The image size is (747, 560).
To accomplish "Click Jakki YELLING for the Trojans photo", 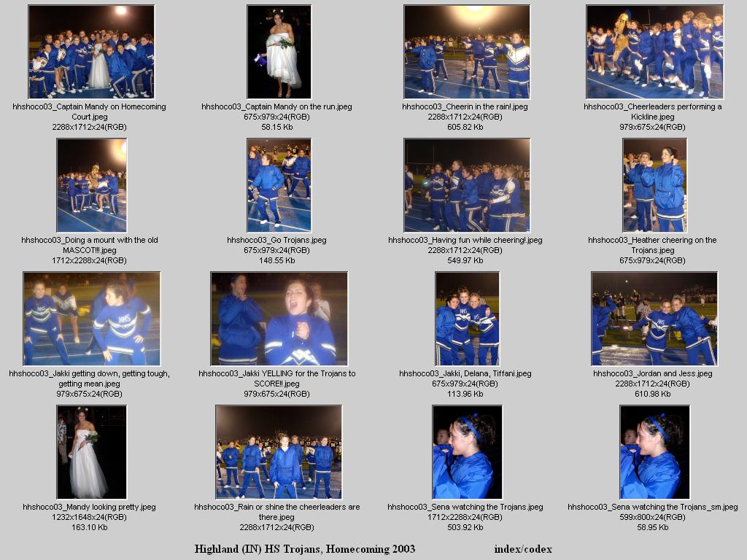I will pyautogui.click(x=279, y=319).
